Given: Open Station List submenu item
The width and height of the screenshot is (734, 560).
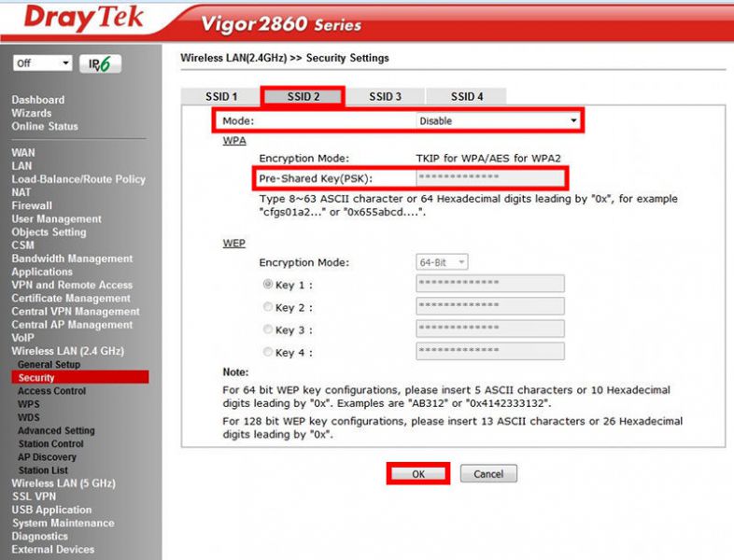Looking at the screenshot, I should (x=43, y=469).
